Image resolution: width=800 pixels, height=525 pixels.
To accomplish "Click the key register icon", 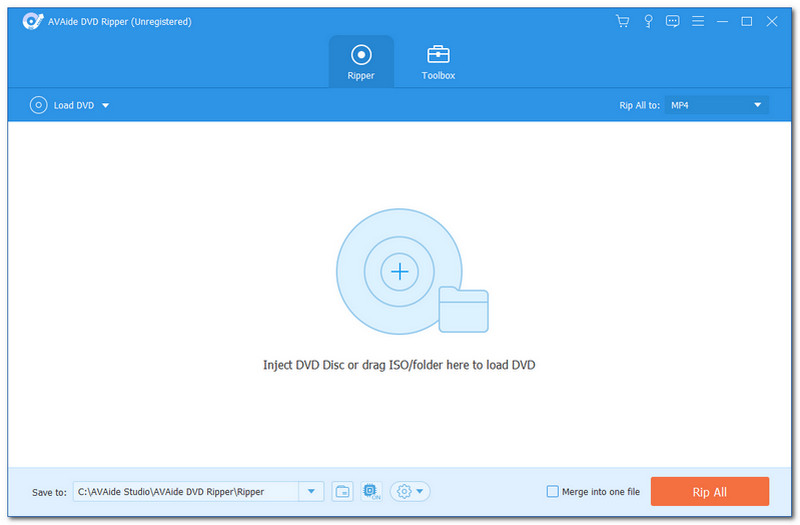I will [x=648, y=21].
